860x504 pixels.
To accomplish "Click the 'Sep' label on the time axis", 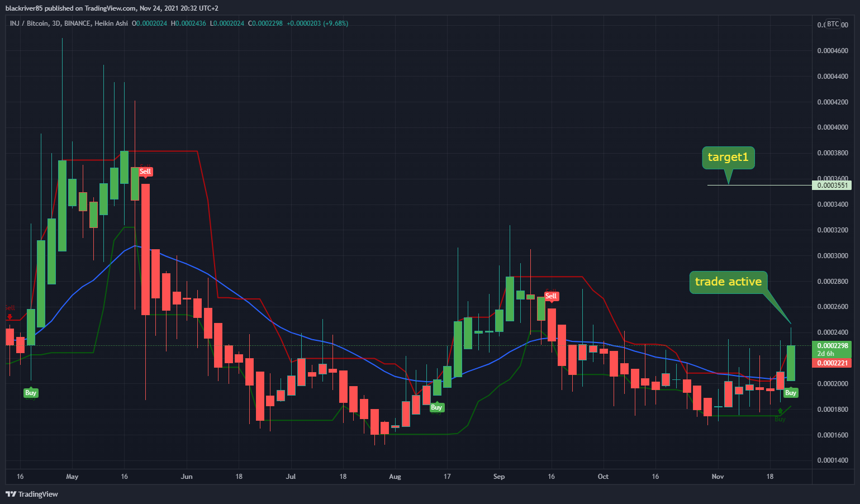I will [499, 477].
